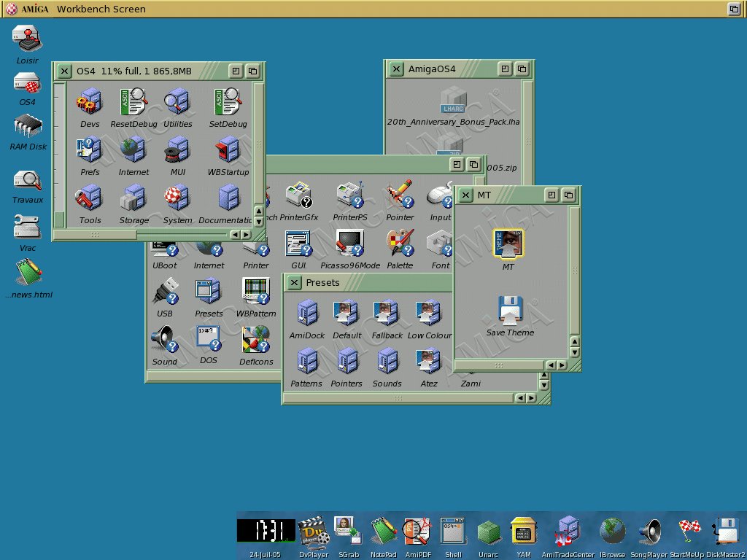Select the 20th_Anniversary_Bonus_Pack.lha archive
747x560 pixels.
(453, 101)
